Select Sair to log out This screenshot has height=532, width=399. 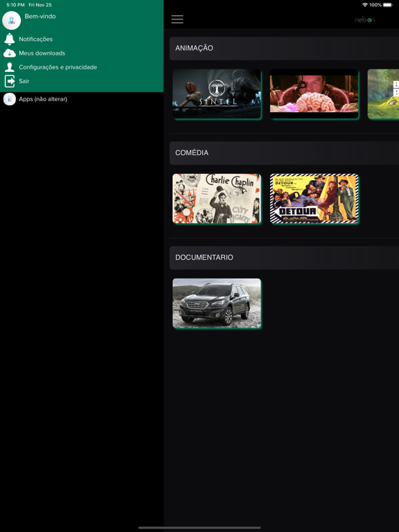(24, 81)
